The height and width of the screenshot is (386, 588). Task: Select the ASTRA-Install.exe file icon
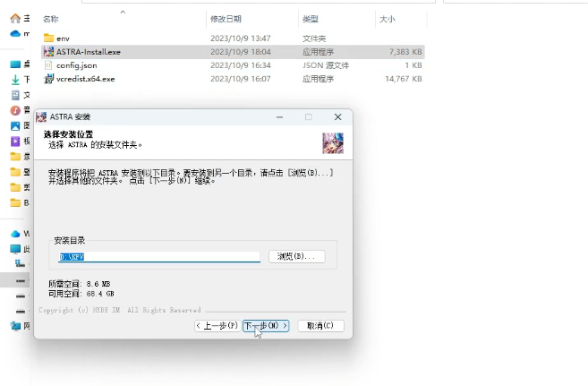[48, 51]
